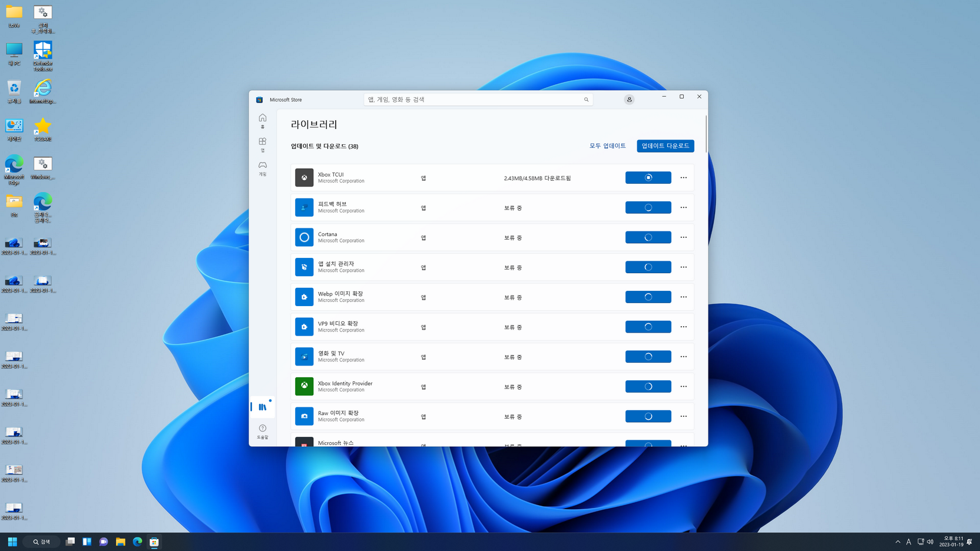This screenshot has height=551, width=980.
Task: Click the 모두 업데이트 link
Action: [607, 146]
